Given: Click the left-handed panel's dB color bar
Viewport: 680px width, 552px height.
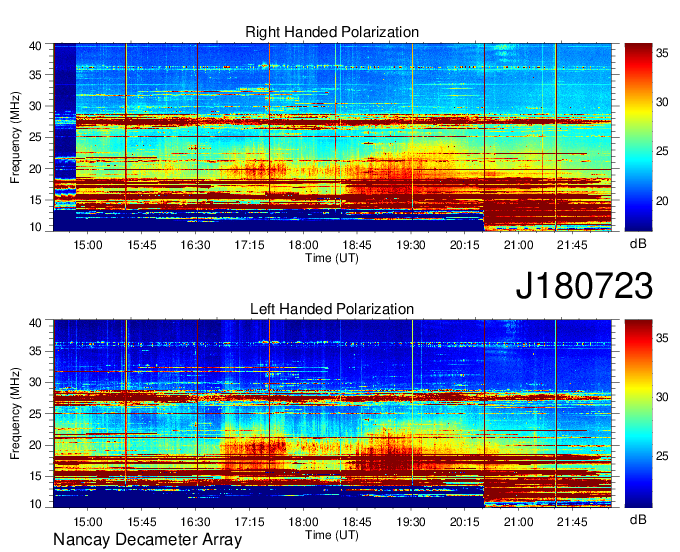Looking at the screenshot, I should tap(638, 414).
